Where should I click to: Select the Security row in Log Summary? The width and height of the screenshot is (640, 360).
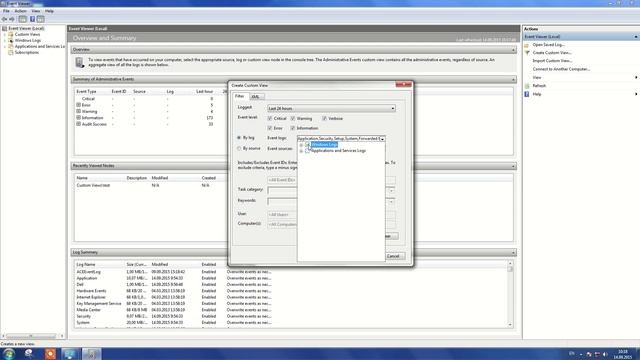[x=173, y=316]
